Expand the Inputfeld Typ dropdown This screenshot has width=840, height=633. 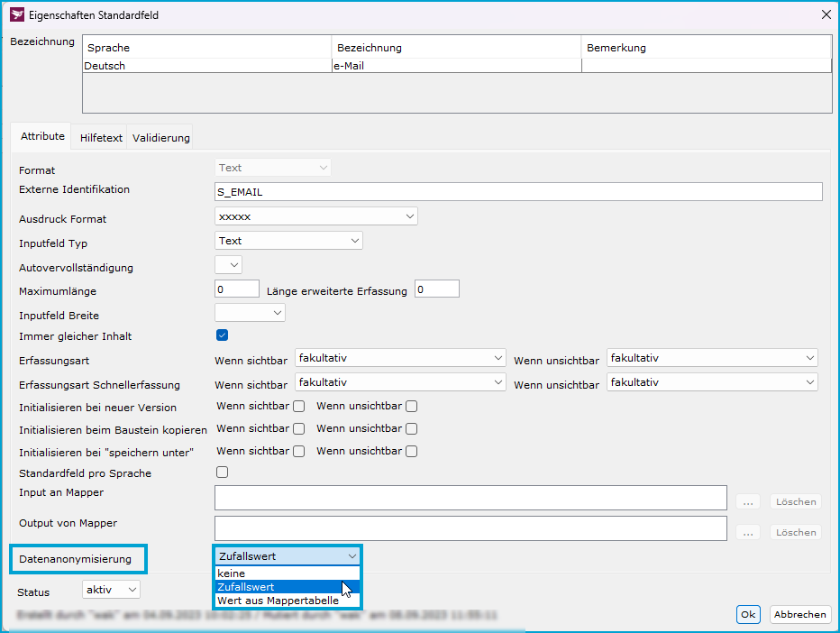[x=288, y=241]
